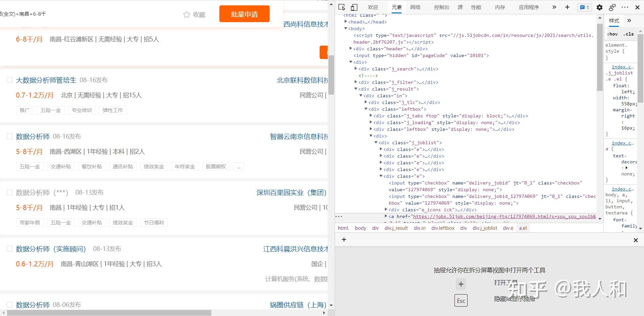Click the elements panel scroll-up arrow
This screenshot has height=316, width=644.
tap(600, 17)
